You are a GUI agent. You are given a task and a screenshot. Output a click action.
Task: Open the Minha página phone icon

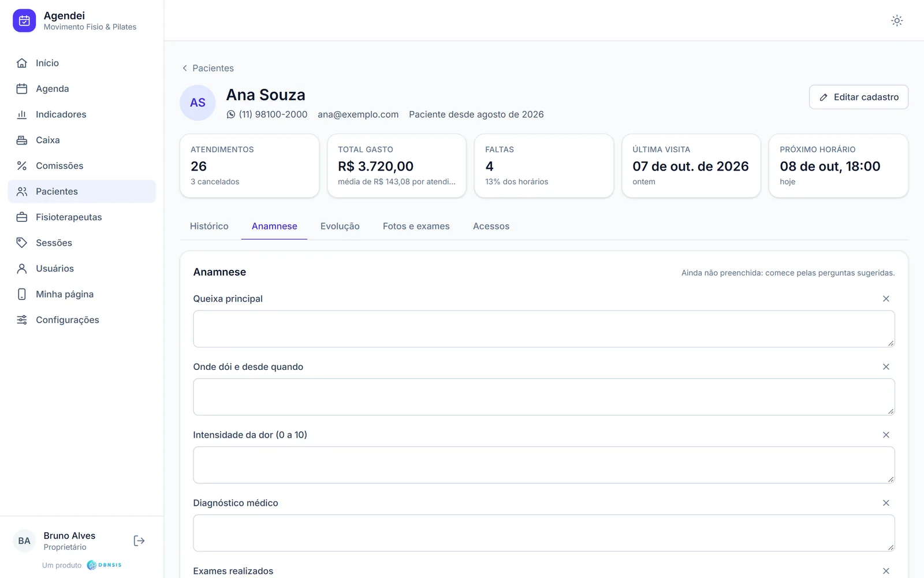coord(22,294)
